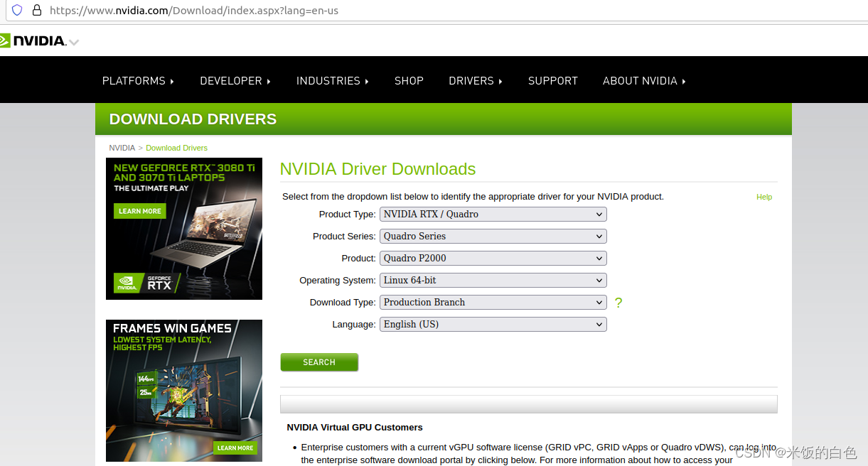Click the green Search button
This screenshot has height=466, width=868.
click(x=319, y=362)
